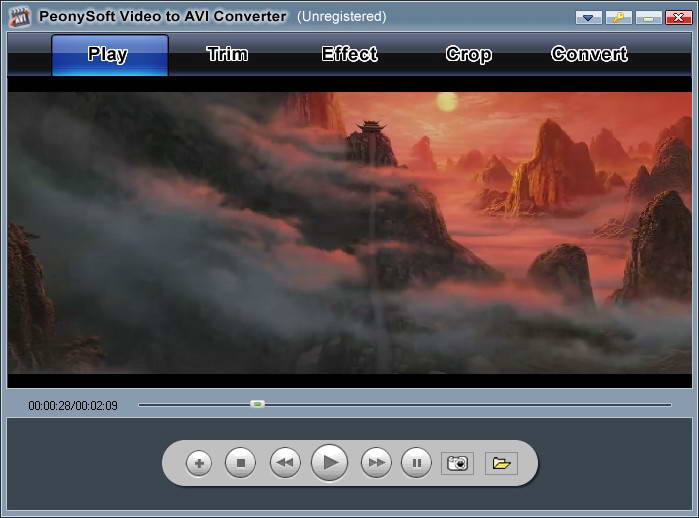This screenshot has height=518, width=699.
Task: Open the Trim tab
Action: [x=227, y=54]
